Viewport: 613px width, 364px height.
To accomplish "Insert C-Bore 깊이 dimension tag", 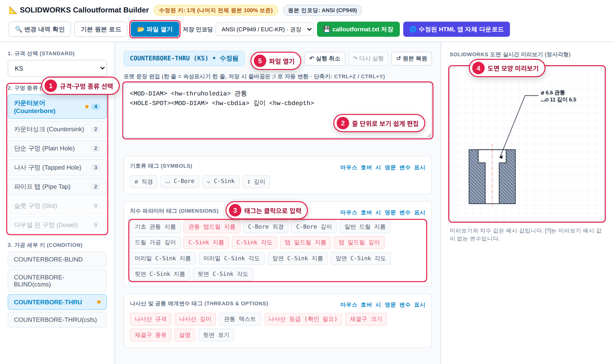I will 314,227.
